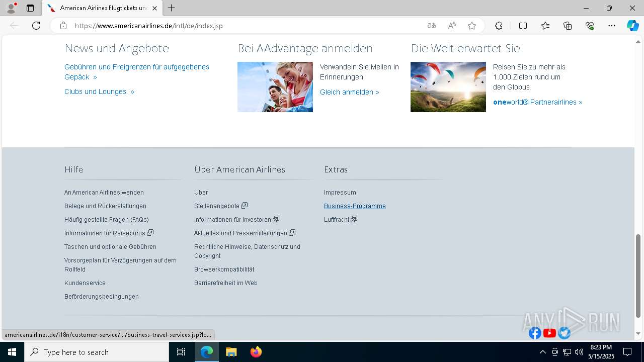
Task: Show hidden system tray icons
Action: pyautogui.click(x=542, y=352)
